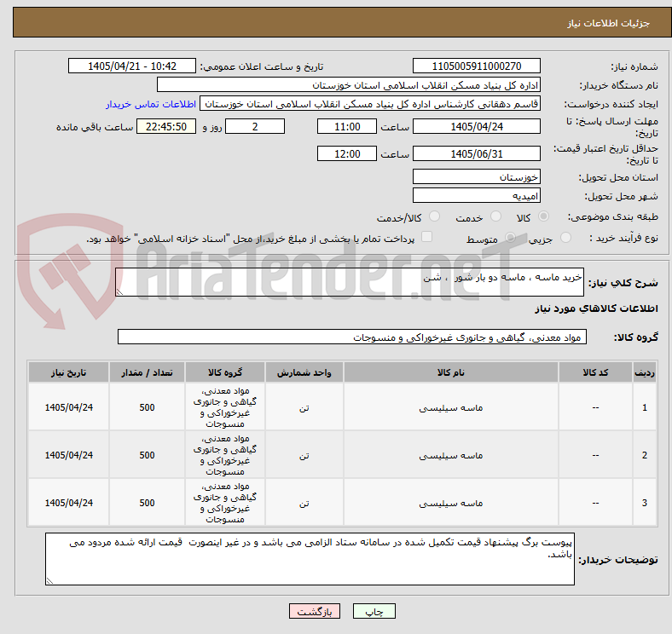Viewport: 672px width, 634px height.
Task: Click the general need description text area
Action: tap(350, 282)
